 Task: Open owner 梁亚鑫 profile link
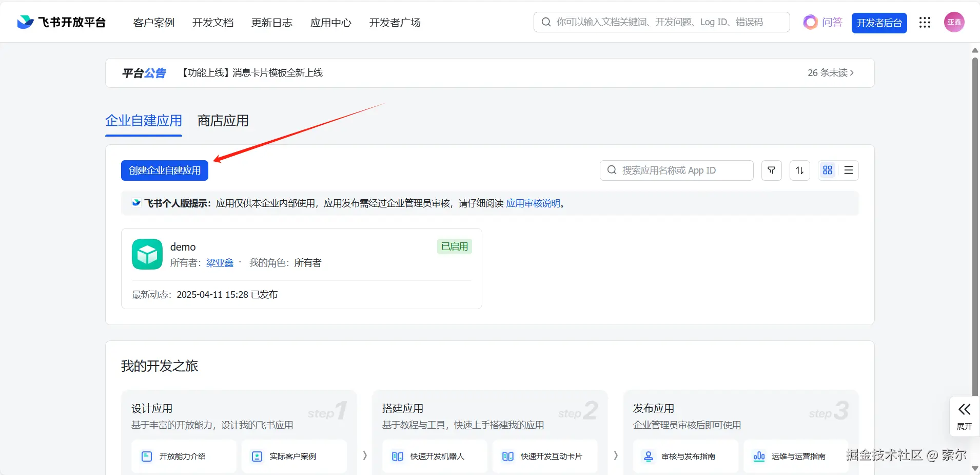220,263
